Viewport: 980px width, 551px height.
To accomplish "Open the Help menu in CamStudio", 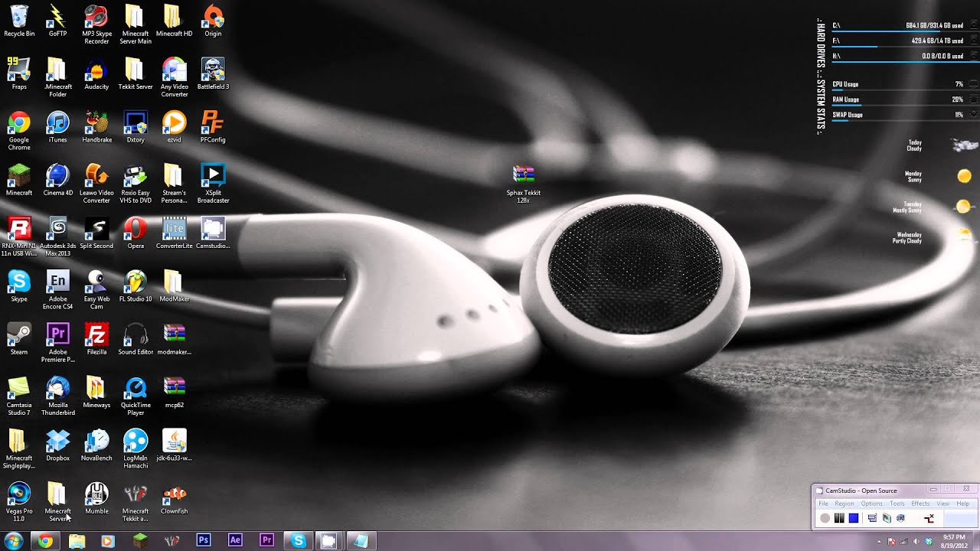I will (962, 504).
